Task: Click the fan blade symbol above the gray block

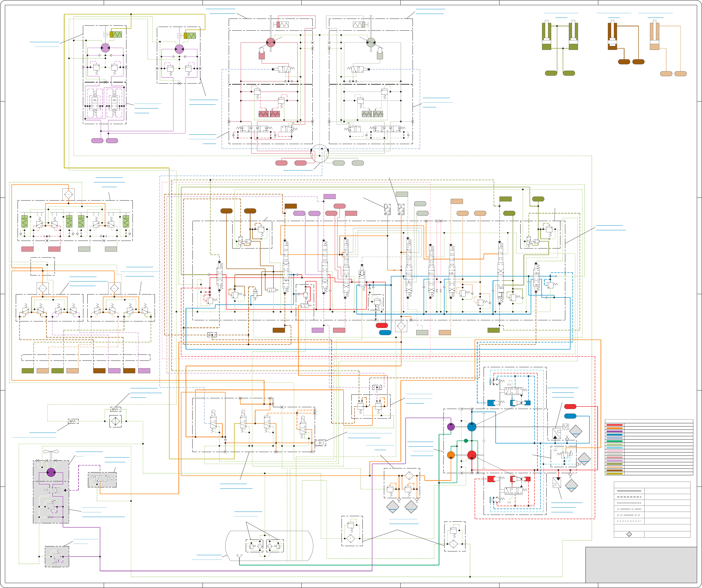Action: [x=51, y=452]
